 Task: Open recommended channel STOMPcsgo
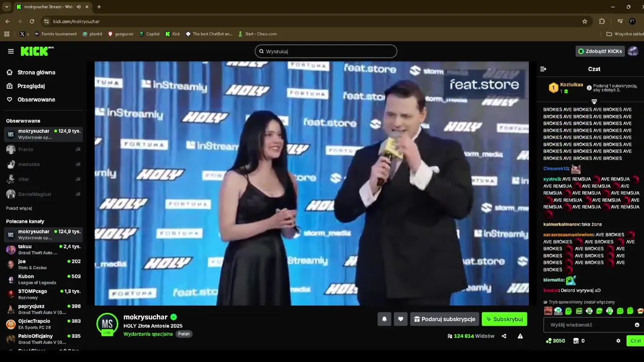tap(43, 294)
